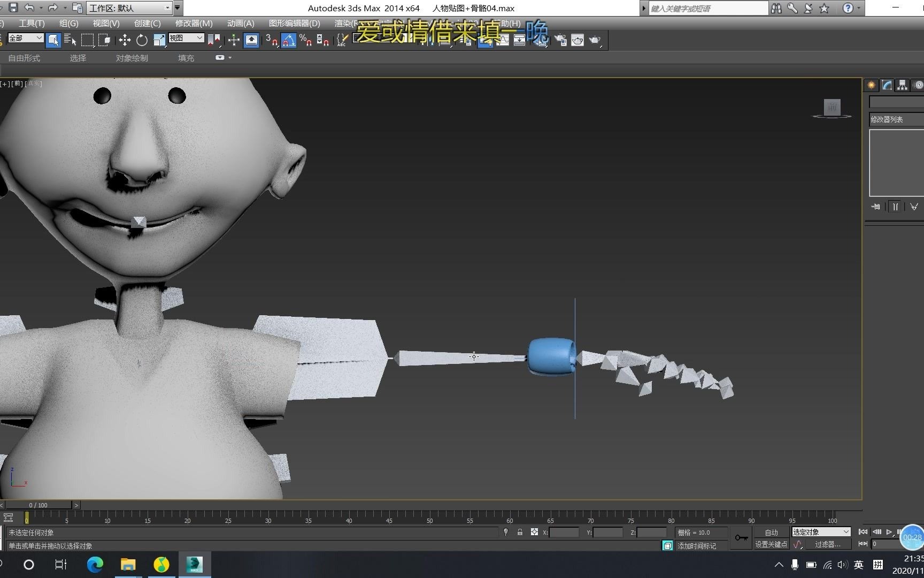Open the Modify command panel tab
Image resolution: width=924 pixels, height=578 pixels.
(x=887, y=85)
